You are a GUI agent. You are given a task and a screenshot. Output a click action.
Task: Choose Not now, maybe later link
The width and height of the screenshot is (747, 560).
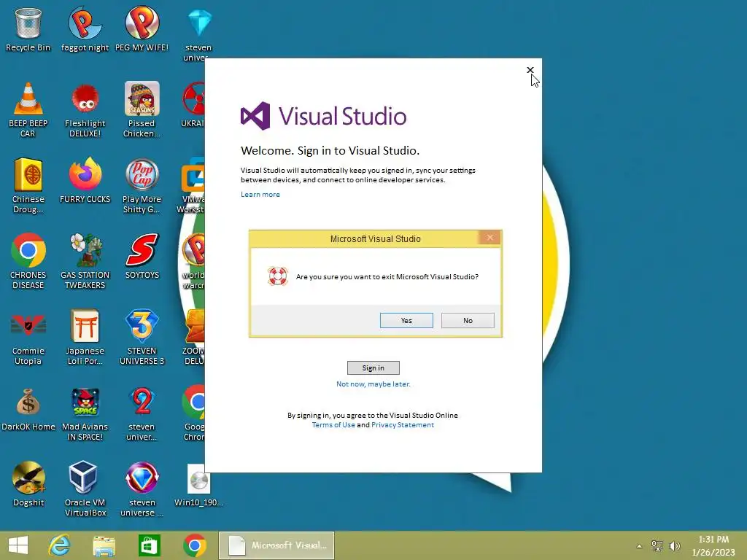373,384
